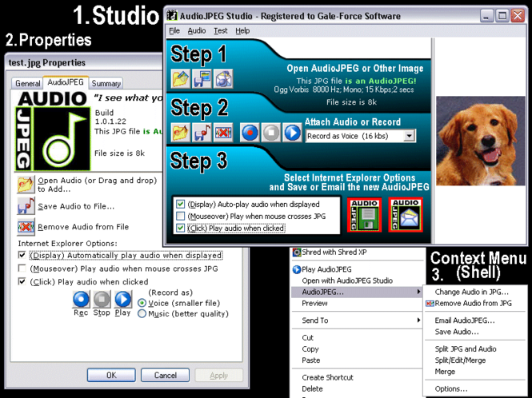Click the Play button in Properties dialog

pyautogui.click(x=123, y=300)
